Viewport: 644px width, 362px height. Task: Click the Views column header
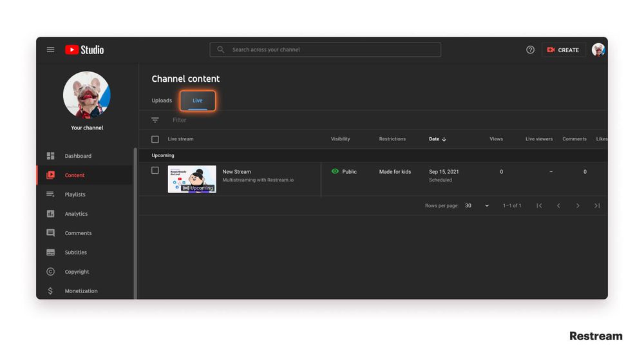pyautogui.click(x=496, y=139)
